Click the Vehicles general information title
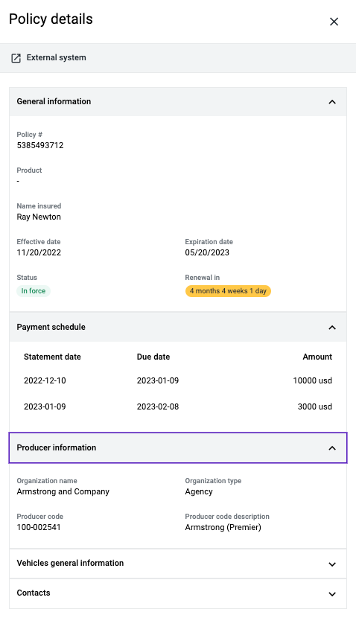The image size is (356, 644). point(70,563)
